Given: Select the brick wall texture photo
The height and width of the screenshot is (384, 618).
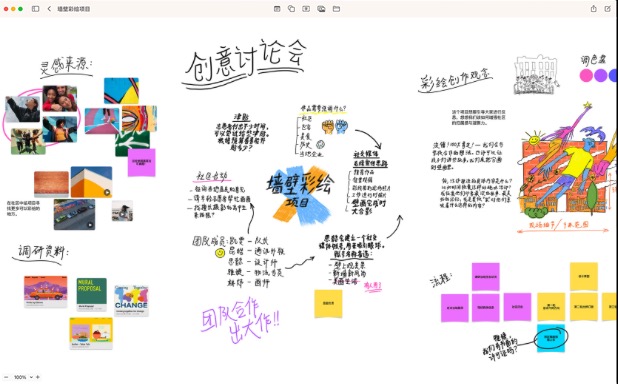Looking at the screenshot, I should tap(51, 184).
